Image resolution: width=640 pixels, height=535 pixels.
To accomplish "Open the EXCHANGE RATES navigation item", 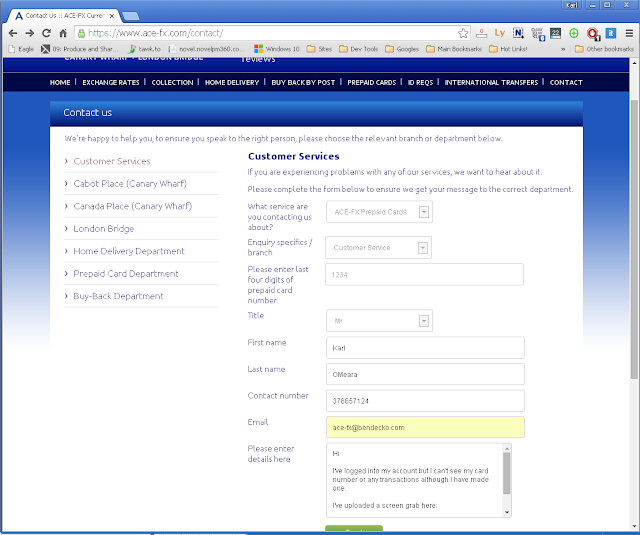I will click(x=111, y=82).
